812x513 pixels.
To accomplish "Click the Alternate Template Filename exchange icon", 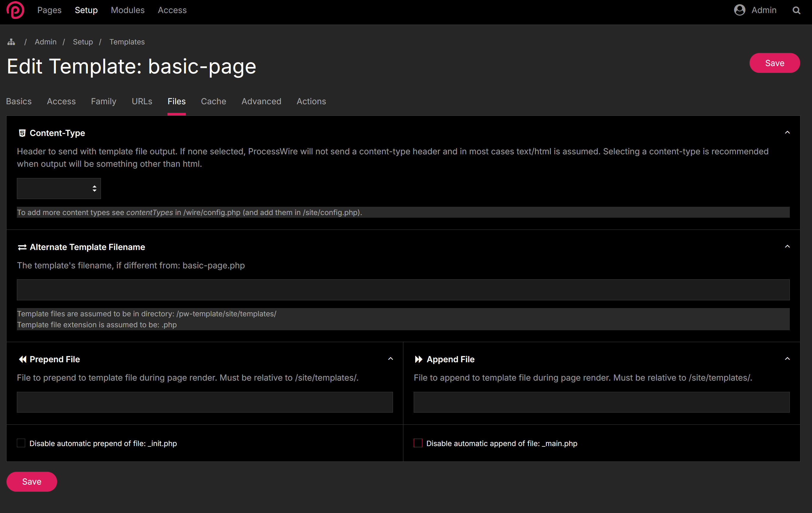I will (x=22, y=247).
